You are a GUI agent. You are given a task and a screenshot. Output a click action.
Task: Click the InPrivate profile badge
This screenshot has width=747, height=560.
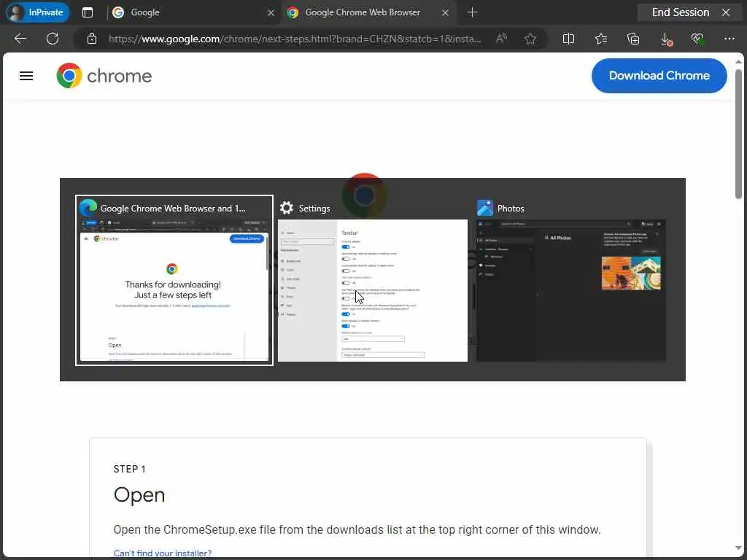pyautogui.click(x=38, y=12)
